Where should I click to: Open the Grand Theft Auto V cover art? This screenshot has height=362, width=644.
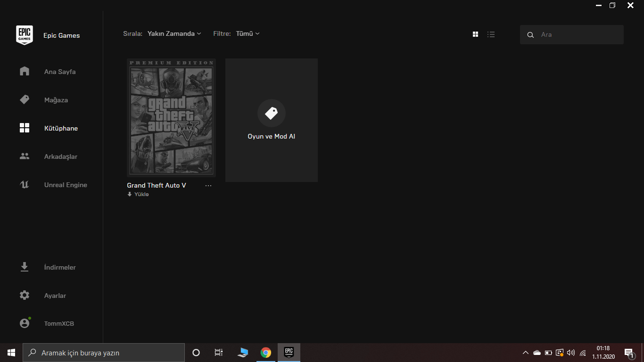(x=172, y=118)
